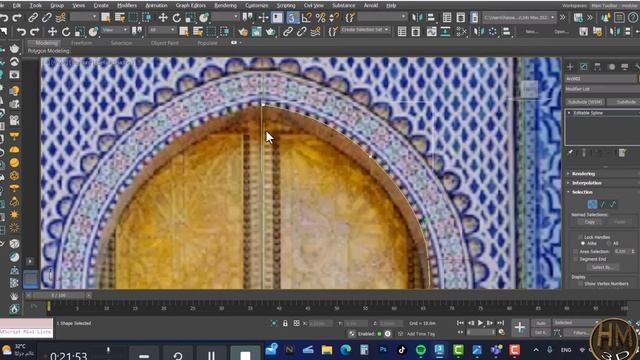
Task: Toggle the Angle Snap tool
Action: 306,18
